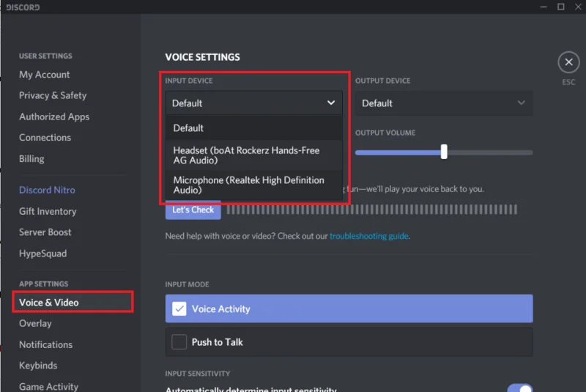This screenshot has width=586, height=392.
Task: Close the Discord window
Action: point(578,7)
